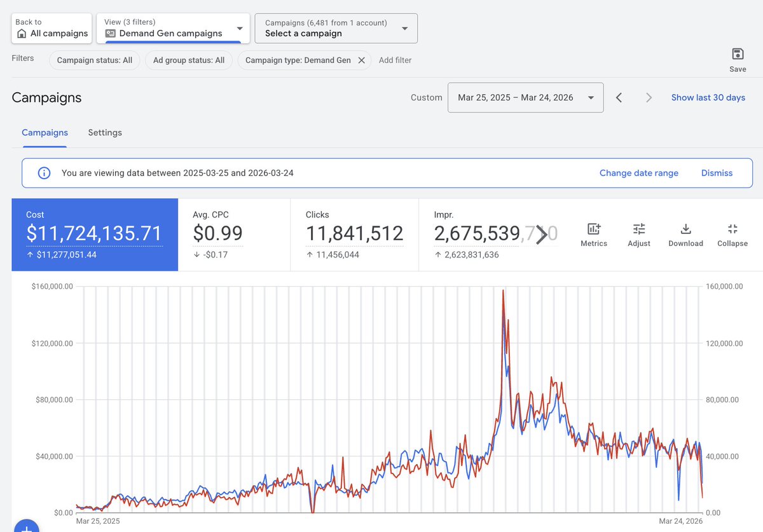Viewport: 763px width, 532px height.
Task: Click the tallest peak on the chart
Action: [x=503, y=290]
